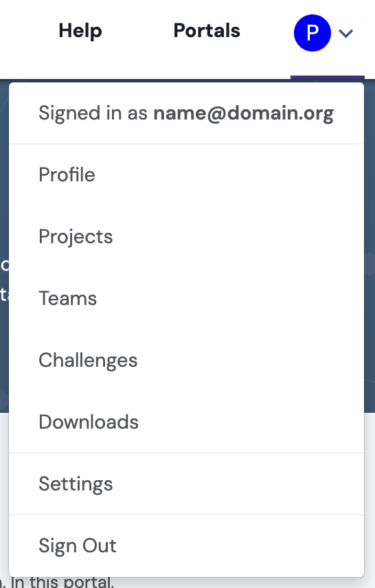Click the divider line above Sign Out

[x=186, y=515]
